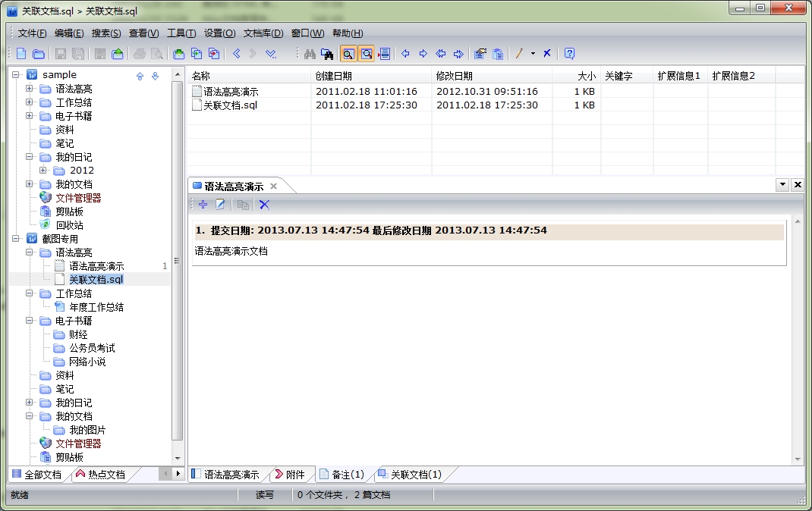Move the sample library up with the arrow
Viewport: 812px width, 511px height.
140,77
